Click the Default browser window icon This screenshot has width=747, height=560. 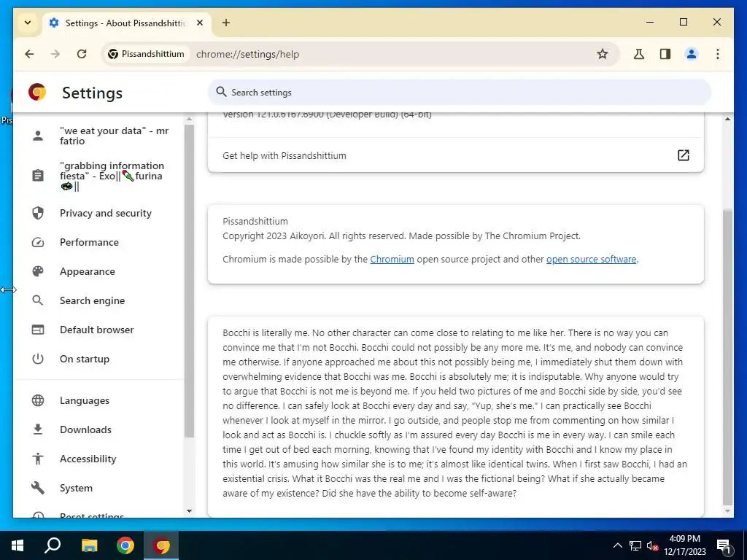coord(38,330)
